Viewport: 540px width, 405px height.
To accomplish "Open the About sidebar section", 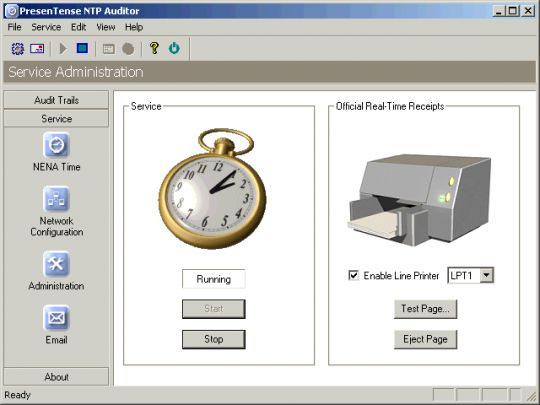I will click(x=56, y=377).
